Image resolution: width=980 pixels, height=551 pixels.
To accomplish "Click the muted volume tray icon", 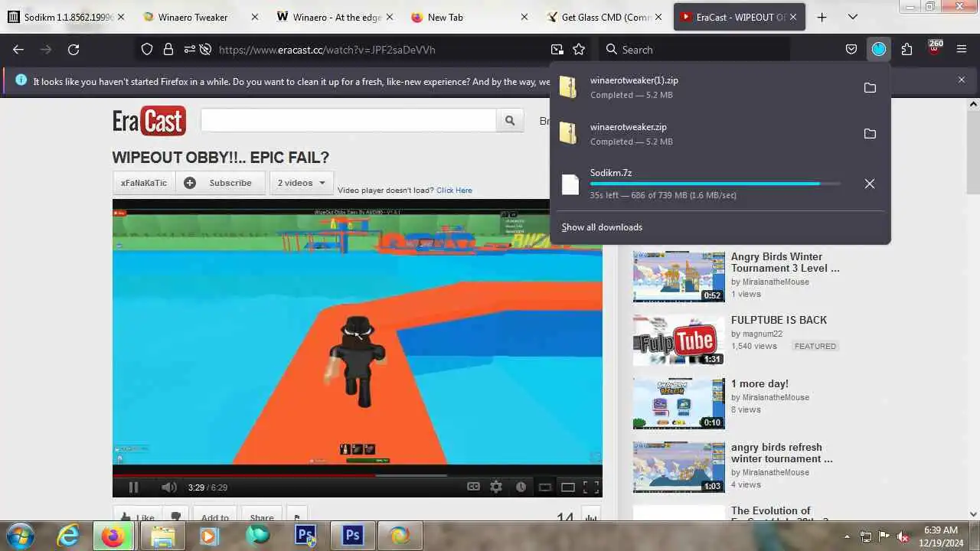I will pos(903,536).
